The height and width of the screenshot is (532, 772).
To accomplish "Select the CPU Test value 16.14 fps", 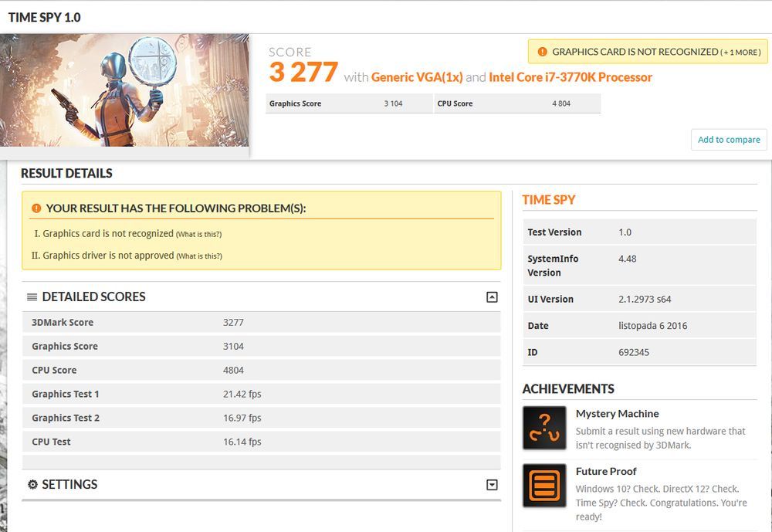I will pos(242,442).
